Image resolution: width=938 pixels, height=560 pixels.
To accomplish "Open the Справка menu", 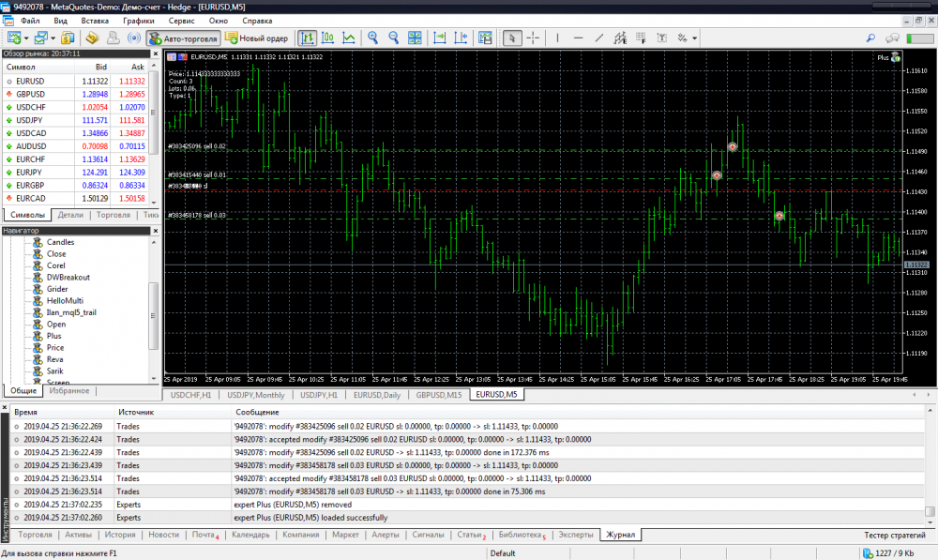I will click(257, 21).
